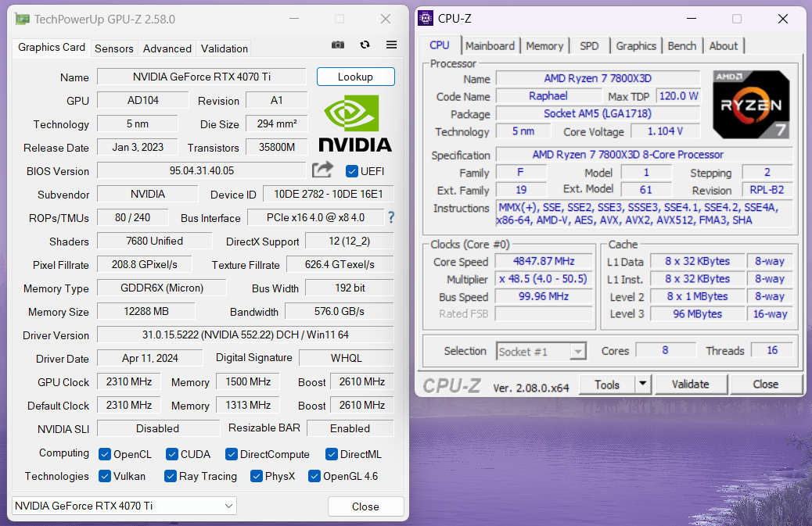
Task: Click the Close button at CPU-Z bottom
Action: click(765, 384)
